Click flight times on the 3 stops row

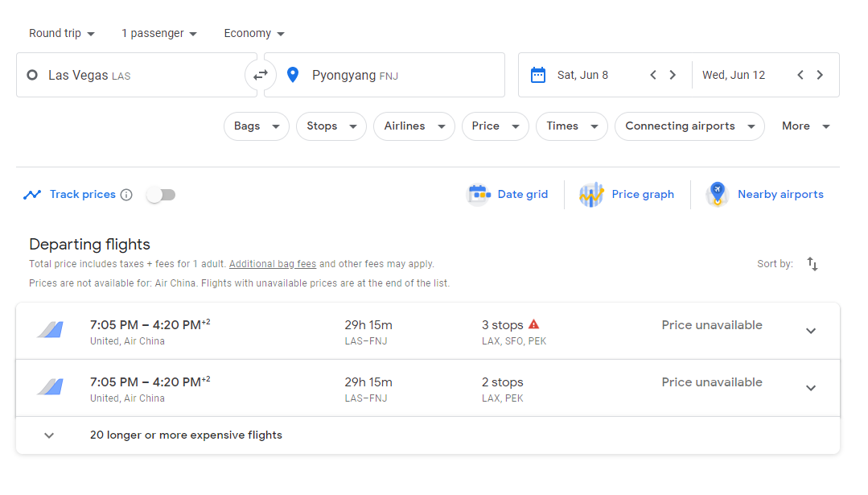coord(150,324)
